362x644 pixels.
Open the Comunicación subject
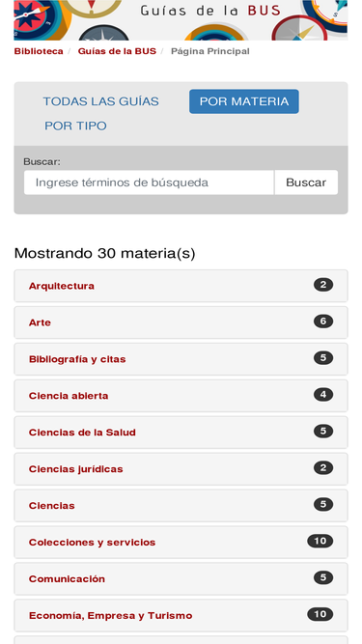(181, 578)
